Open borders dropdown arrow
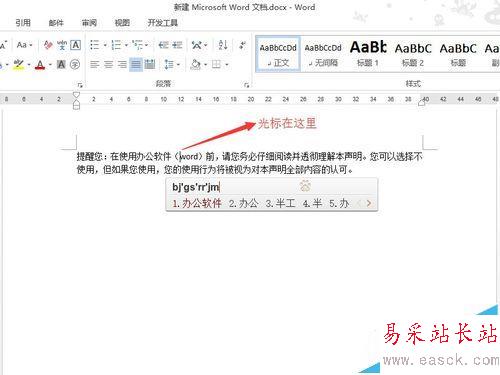This screenshot has height=375, width=500. point(227,64)
